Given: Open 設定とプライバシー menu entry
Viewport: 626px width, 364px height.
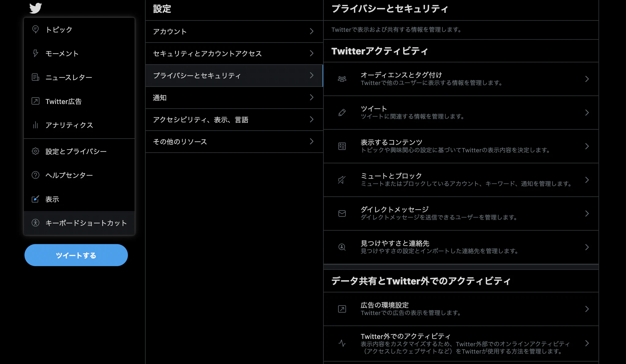Looking at the screenshot, I should 79,151.
